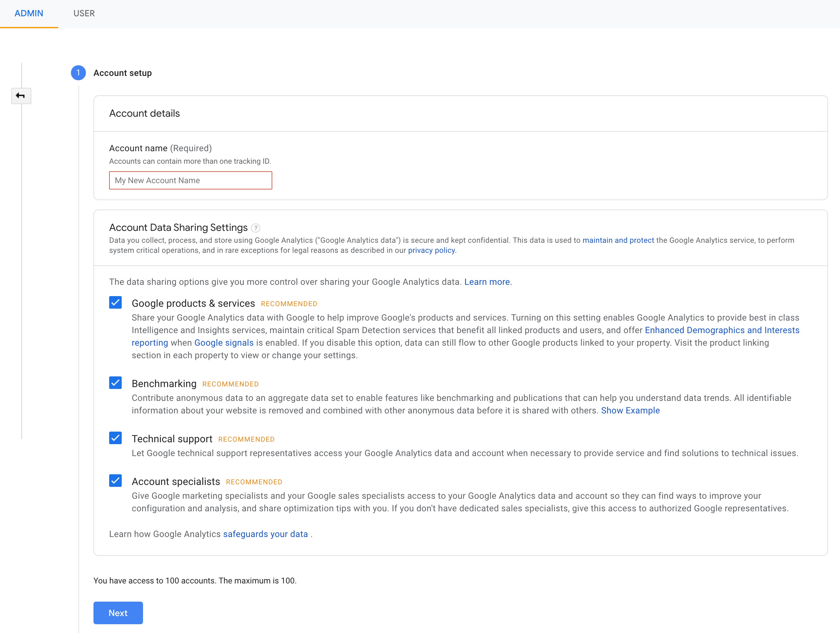Uncheck Google products & services checkbox

(115, 303)
